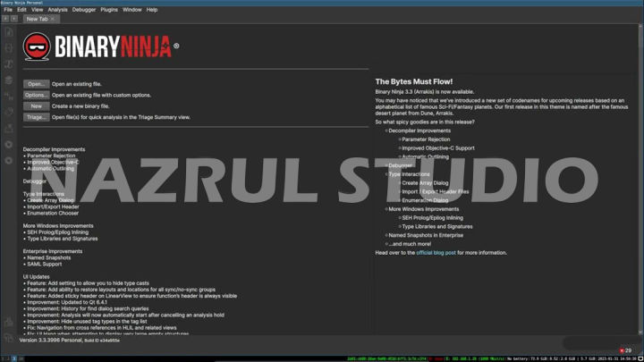The height and width of the screenshot is (362, 644).
Task: Click "UI Updates" heading in changelog
Action: tap(36, 277)
